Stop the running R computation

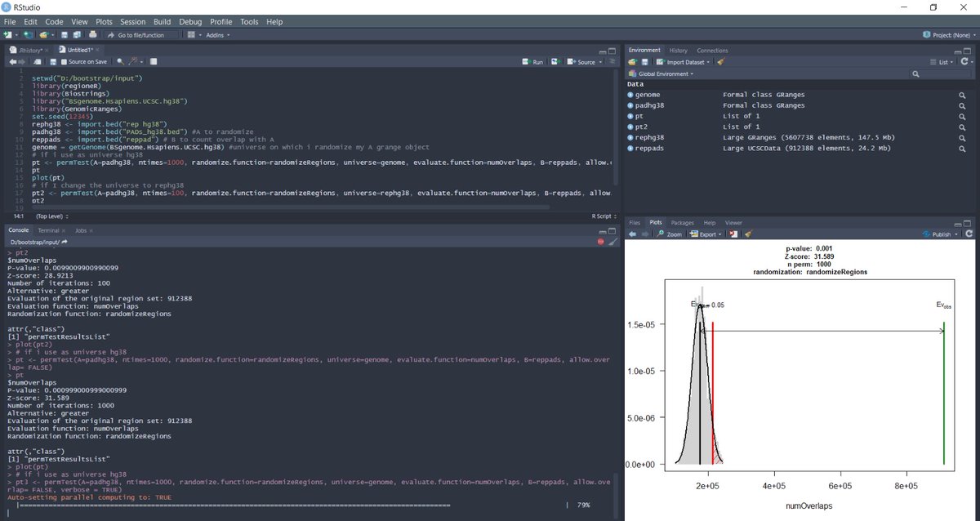point(601,242)
